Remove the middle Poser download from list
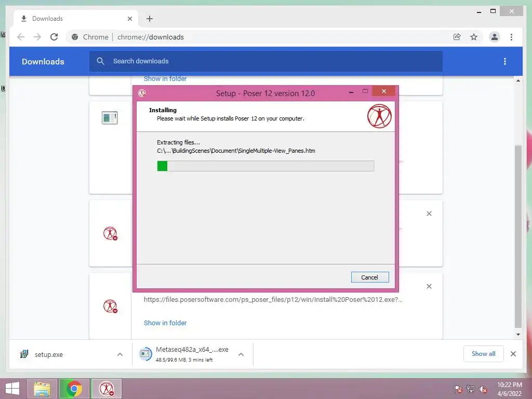Image resolution: width=532 pixels, height=399 pixels. coord(429,214)
